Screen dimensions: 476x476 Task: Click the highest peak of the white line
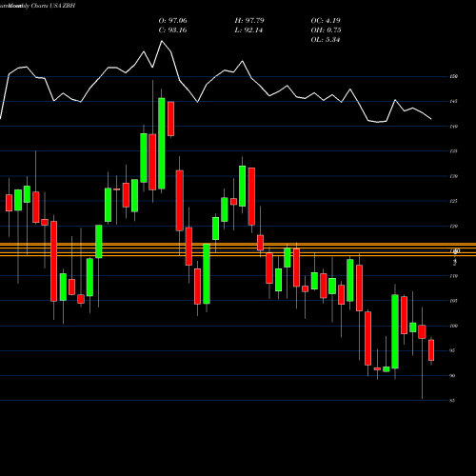(x=162, y=41)
